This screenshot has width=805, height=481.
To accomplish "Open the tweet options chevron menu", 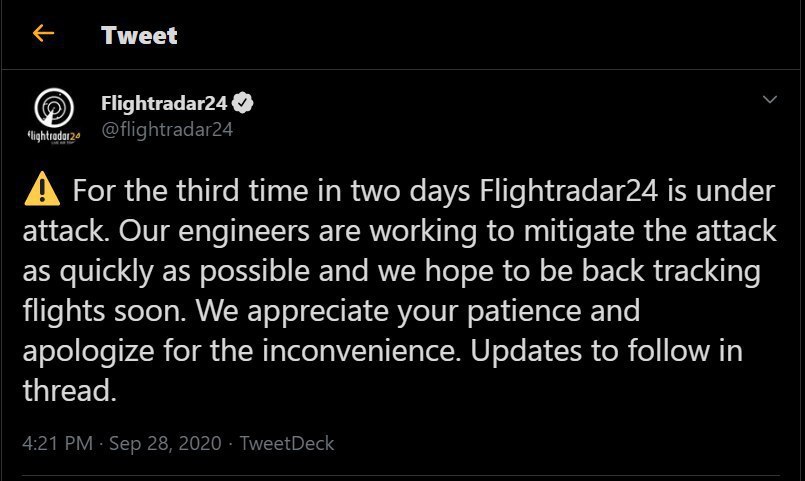I will click(x=769, y=100).
